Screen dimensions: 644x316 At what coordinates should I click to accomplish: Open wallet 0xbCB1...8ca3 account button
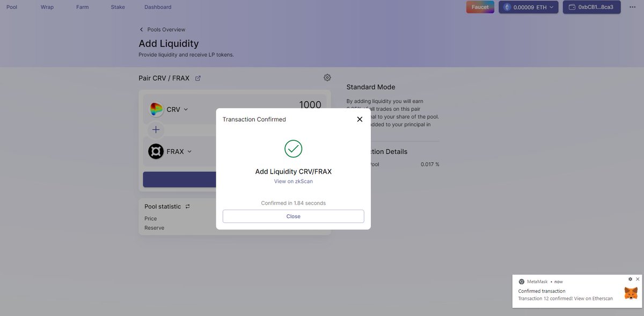(592, 7)
